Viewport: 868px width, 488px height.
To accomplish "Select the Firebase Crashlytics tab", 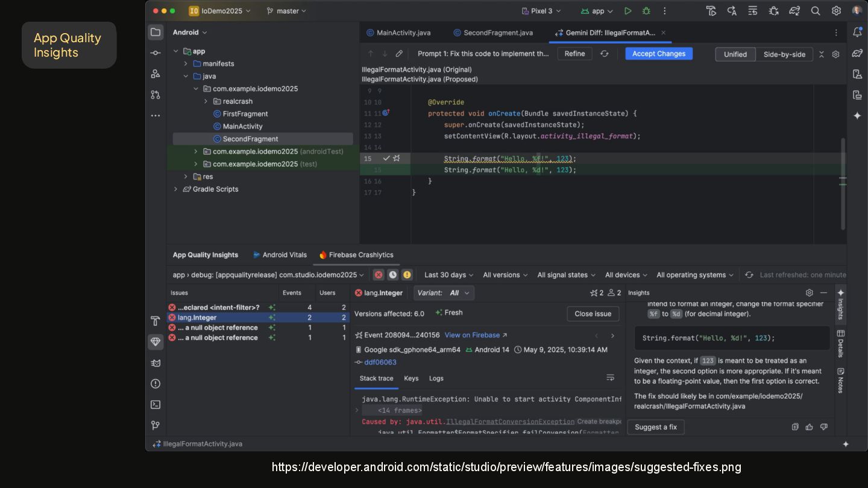I will [356, 255].
